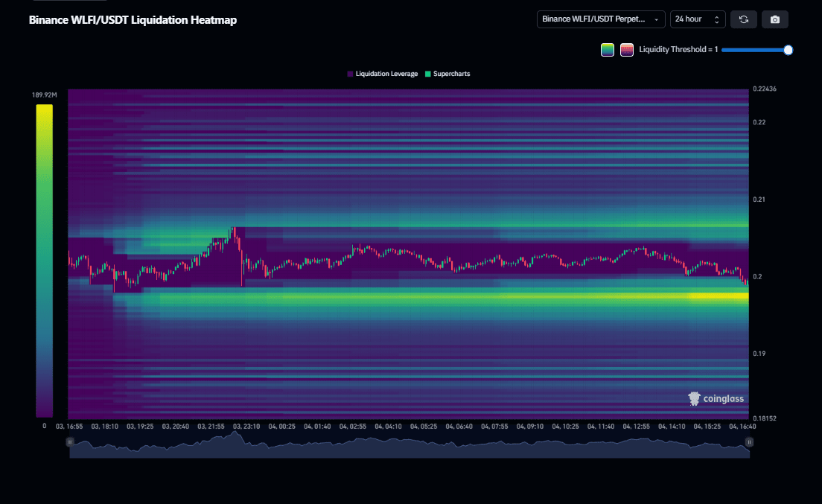Click the middle of Liquidity Threshold slider track
Image resolution: width=822 pixels, height=504 pixels.
[x=754, y=50]
